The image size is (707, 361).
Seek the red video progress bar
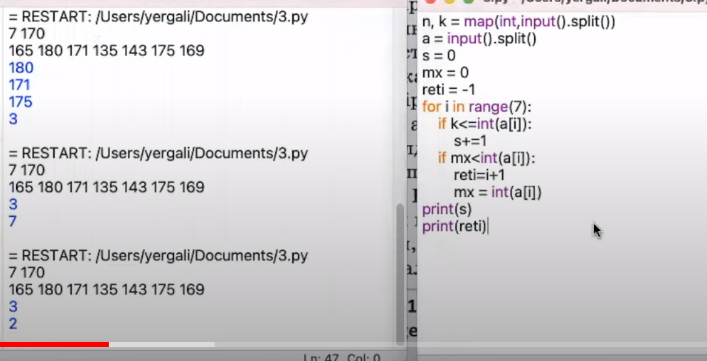click(x=54, y=344)
